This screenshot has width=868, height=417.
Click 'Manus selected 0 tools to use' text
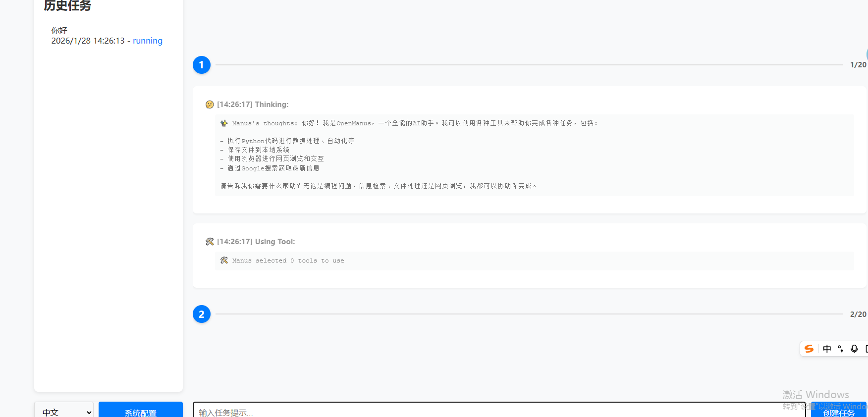[x=288, y=261]
